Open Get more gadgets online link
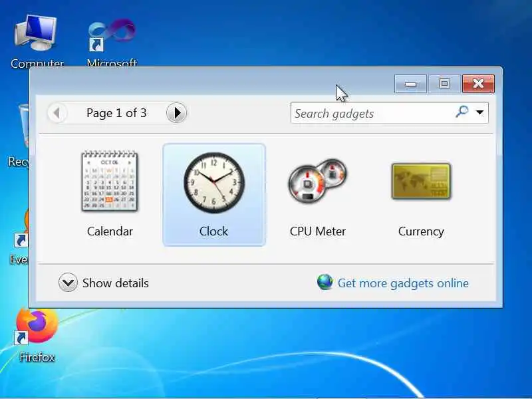This screenshot has width=532, height=399. (403, 283)
